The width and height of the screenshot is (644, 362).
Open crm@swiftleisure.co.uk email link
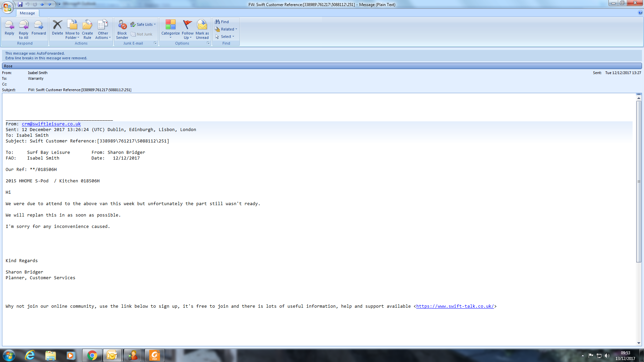(x=51, y=124)
